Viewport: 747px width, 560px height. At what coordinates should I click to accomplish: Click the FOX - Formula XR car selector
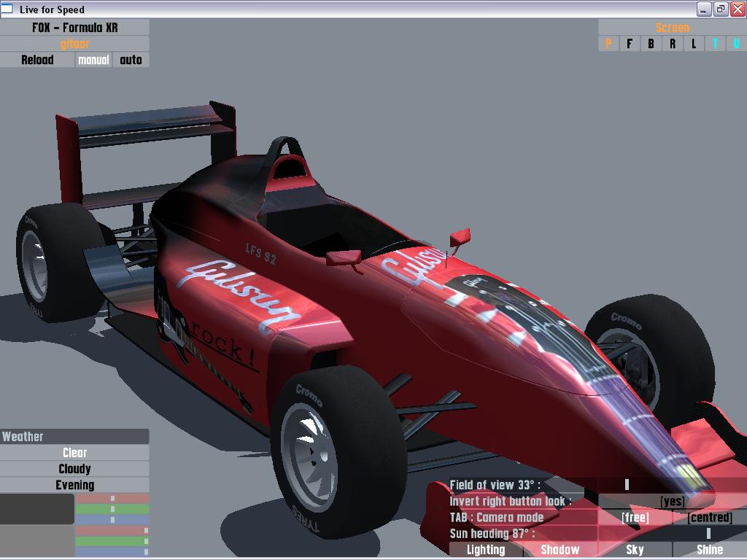(75, 28)
